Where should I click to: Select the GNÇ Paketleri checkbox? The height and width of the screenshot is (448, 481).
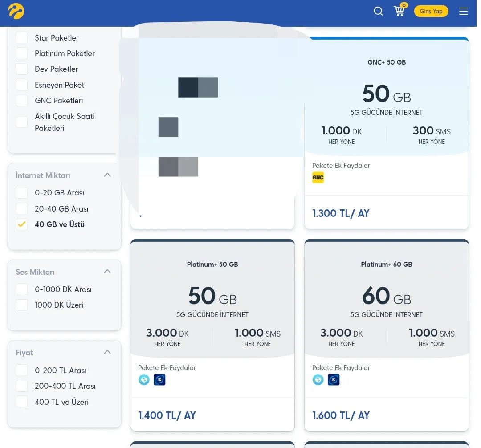coord(22,101)
